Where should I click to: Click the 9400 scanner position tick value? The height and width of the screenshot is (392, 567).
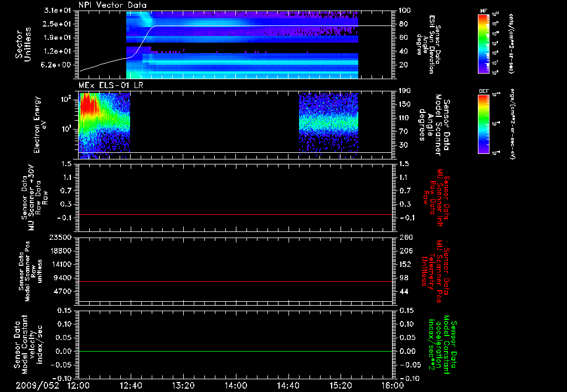(63, 278)
